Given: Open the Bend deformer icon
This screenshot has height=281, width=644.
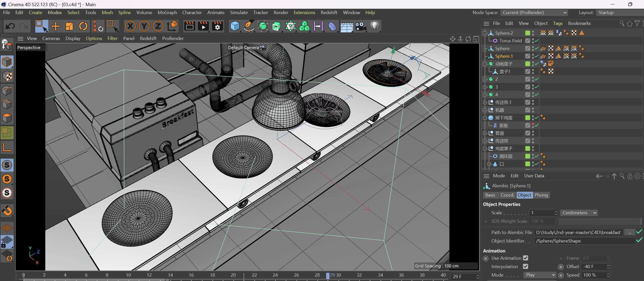Looking at the screenshot, I should coord(332,26).
